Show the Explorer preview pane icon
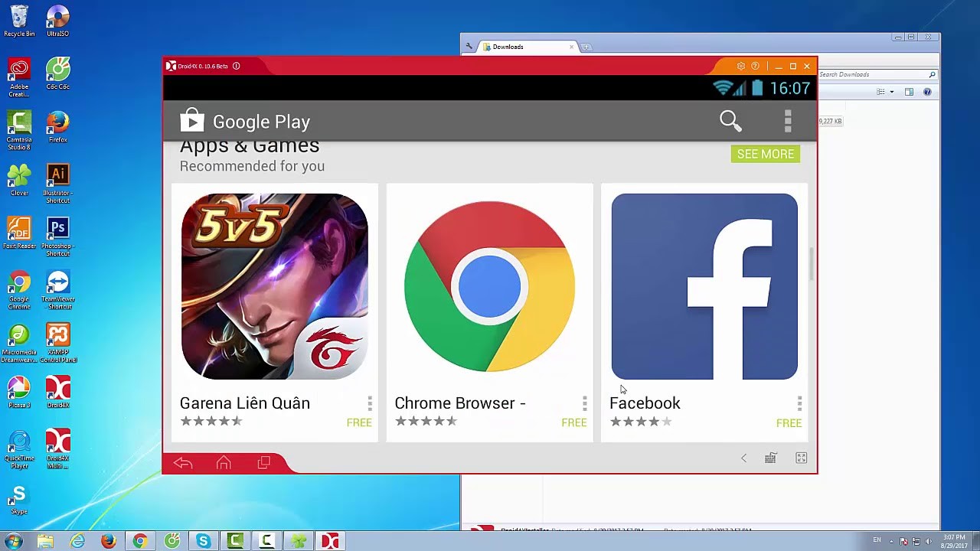 [x=909, y=92]
